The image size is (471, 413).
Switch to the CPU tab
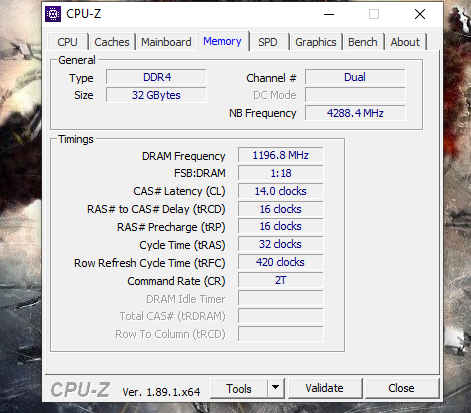point(68,42)
